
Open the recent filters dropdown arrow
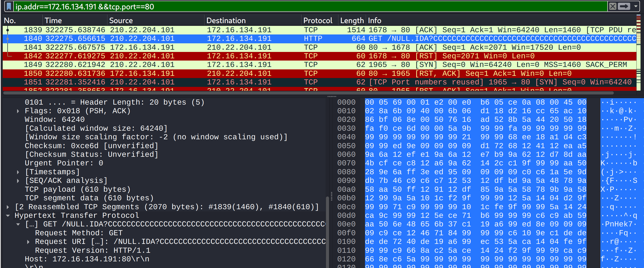[x=635, y=6]
